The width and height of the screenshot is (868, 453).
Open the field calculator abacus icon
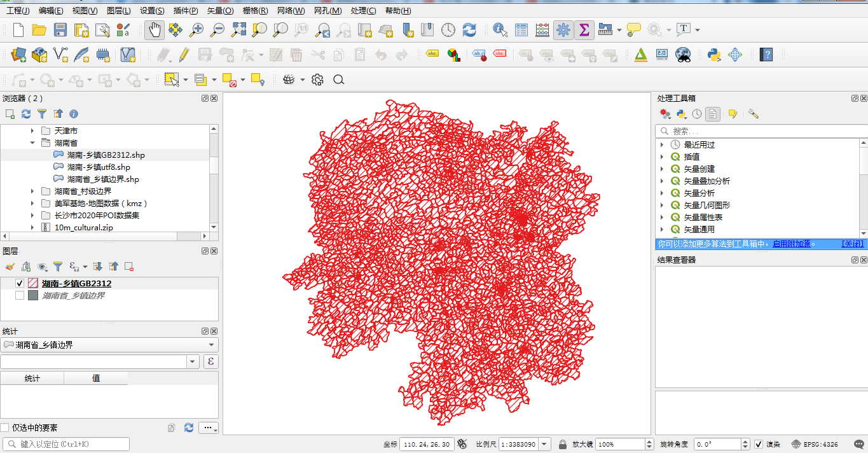[x=542, y=30]
